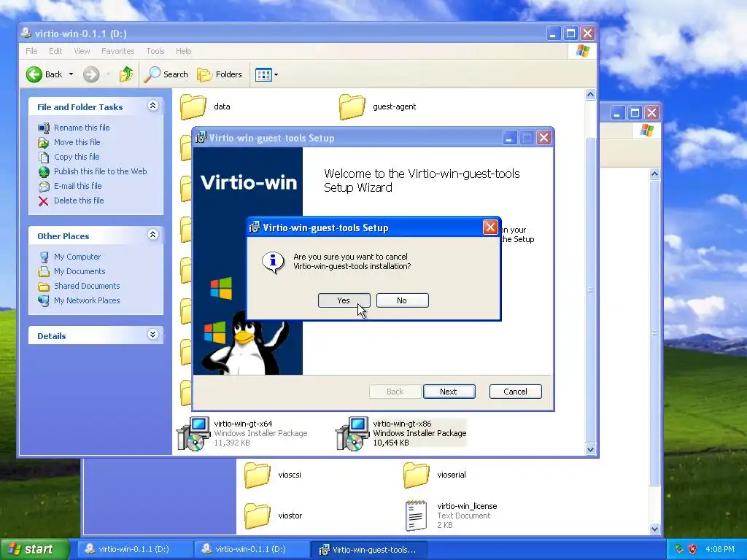Click Publish this file to the Web
The width and height of the screenshot is (747, 560).
(x=100, y=171)
